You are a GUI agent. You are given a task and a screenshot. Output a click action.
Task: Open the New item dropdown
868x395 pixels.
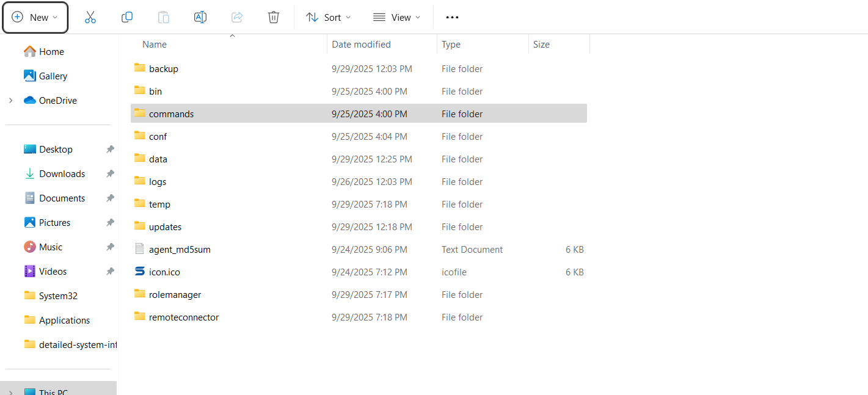pos(35,17)
